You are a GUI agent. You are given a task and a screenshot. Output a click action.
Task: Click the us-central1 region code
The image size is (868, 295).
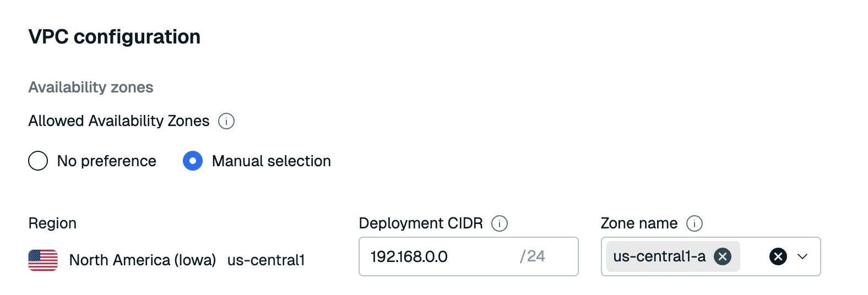pos(266,260)
